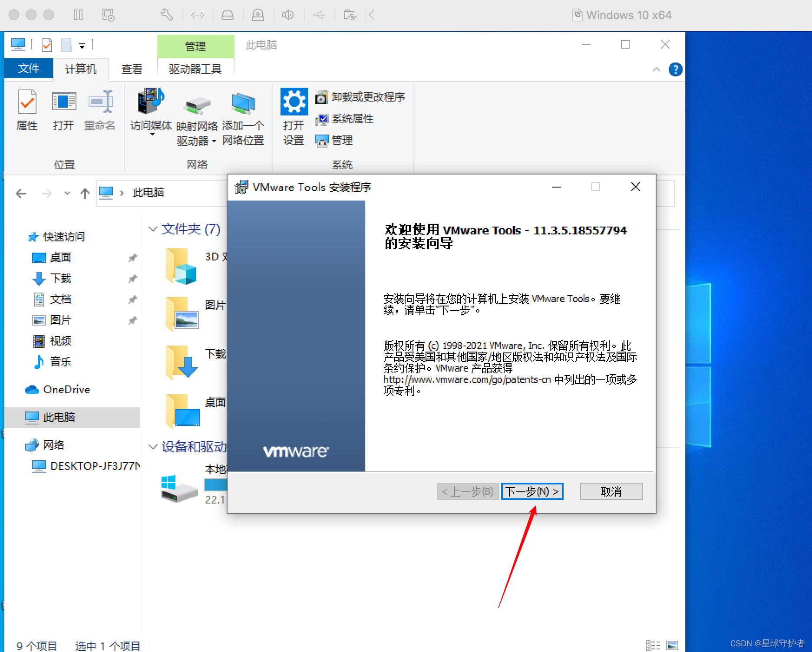Image resolution: width=812 pixels, height=652 pixels.
Task: Open the File (文件) ribbon tab
Action: pyautogui.click(x=29, y=69)
